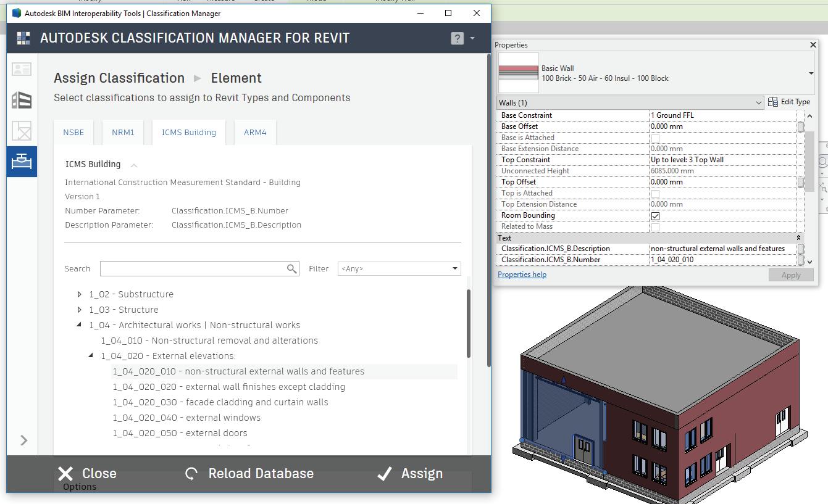The height and width of the screenshot is (504, 828).
Task: Click the search magnifier icon
Action: 291,269
